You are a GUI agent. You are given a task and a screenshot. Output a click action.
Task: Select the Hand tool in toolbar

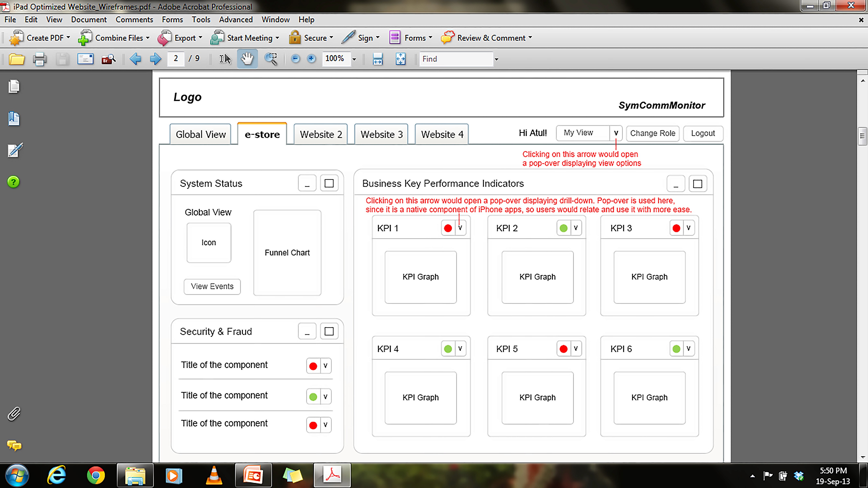pyautogui.click(x=247, y=59)
